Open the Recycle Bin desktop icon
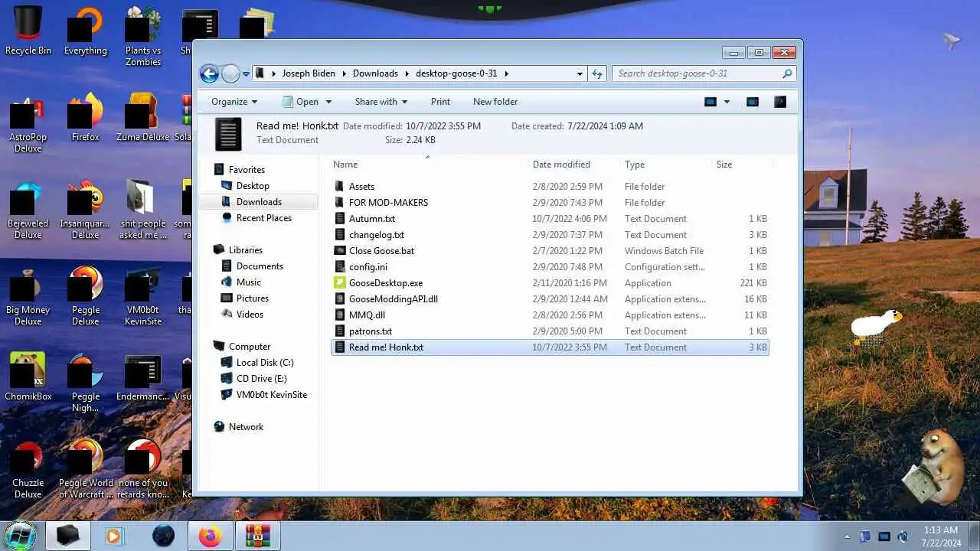Viewport: 980px width, 551px height. (28, 31)
